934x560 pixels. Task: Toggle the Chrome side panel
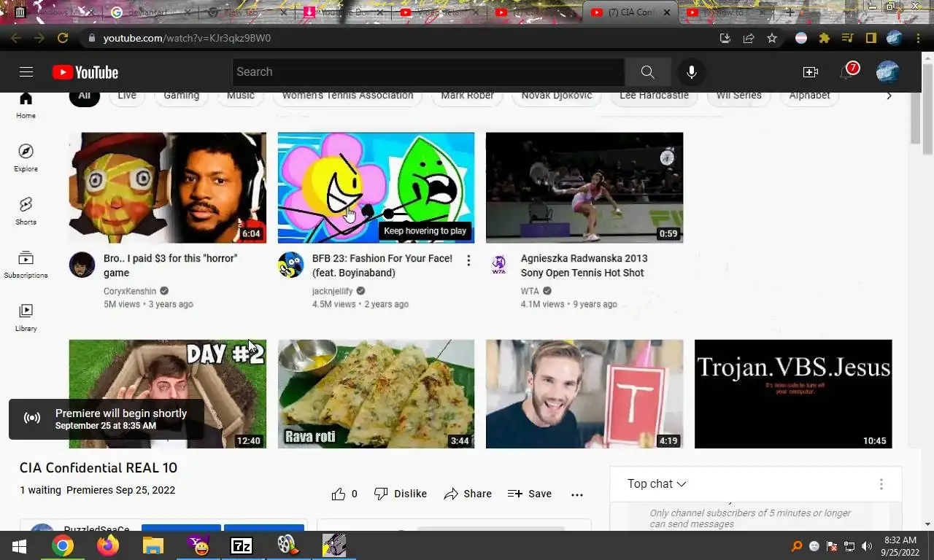871,38
